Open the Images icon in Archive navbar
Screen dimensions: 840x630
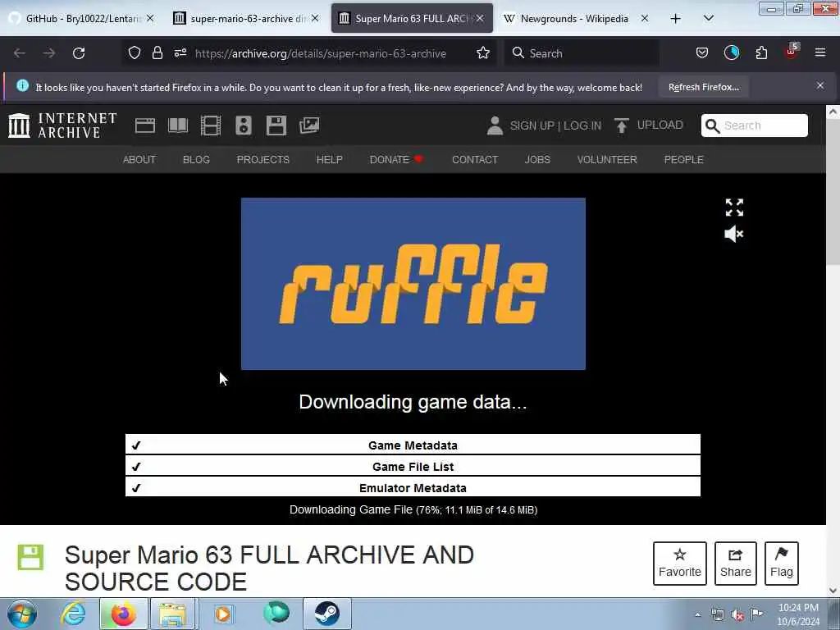(x=309, y=126)
